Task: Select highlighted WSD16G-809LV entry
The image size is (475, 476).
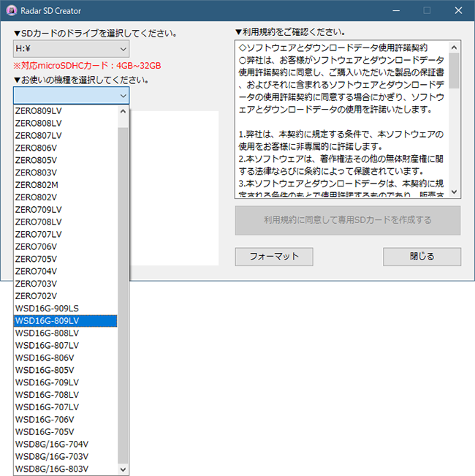Action: point(65,321)
